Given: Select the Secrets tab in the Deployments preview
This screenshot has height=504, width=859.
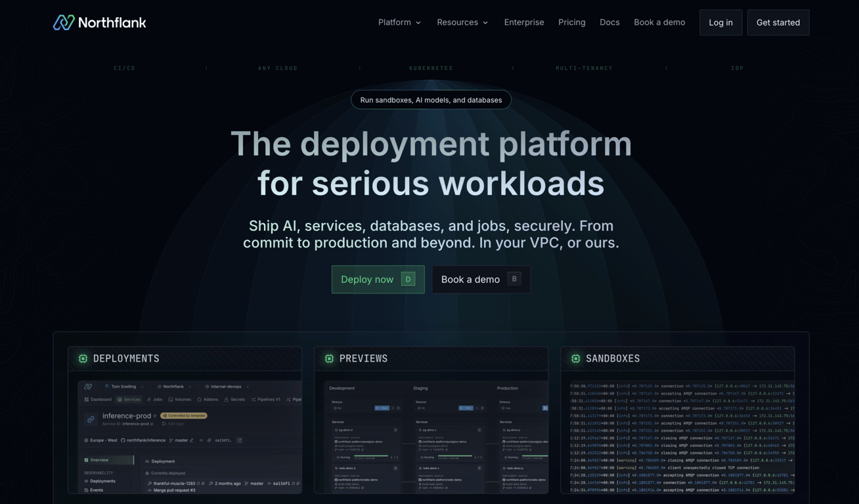Looking at the screenshot, I should tap(234, 399).
